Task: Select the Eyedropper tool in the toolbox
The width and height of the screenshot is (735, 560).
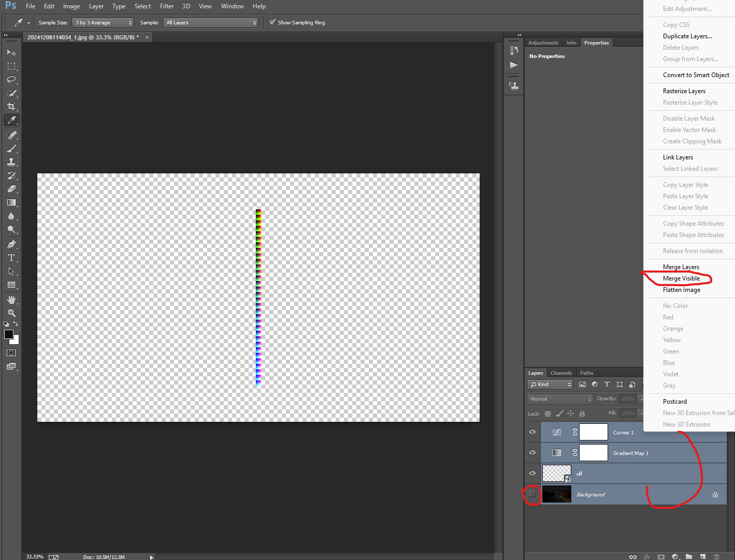Action: coord(11,120)
